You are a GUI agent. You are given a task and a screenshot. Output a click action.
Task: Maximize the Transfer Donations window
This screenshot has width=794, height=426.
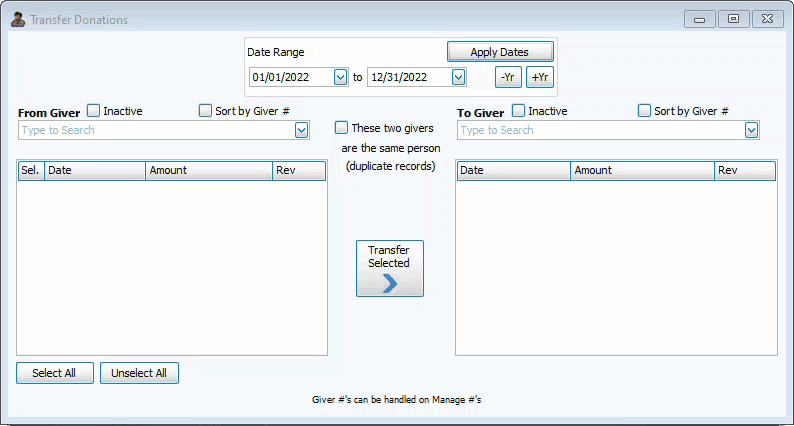(733, 19)
